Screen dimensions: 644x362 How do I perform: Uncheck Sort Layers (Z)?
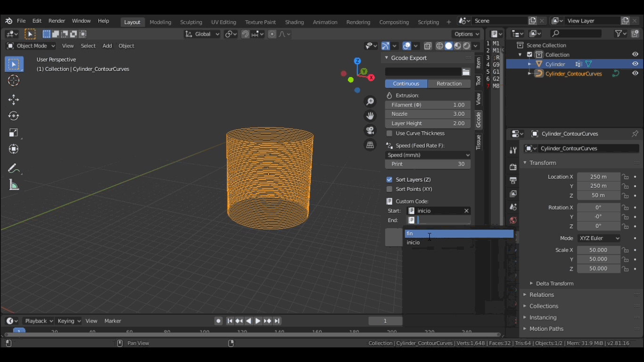point(389,180)
